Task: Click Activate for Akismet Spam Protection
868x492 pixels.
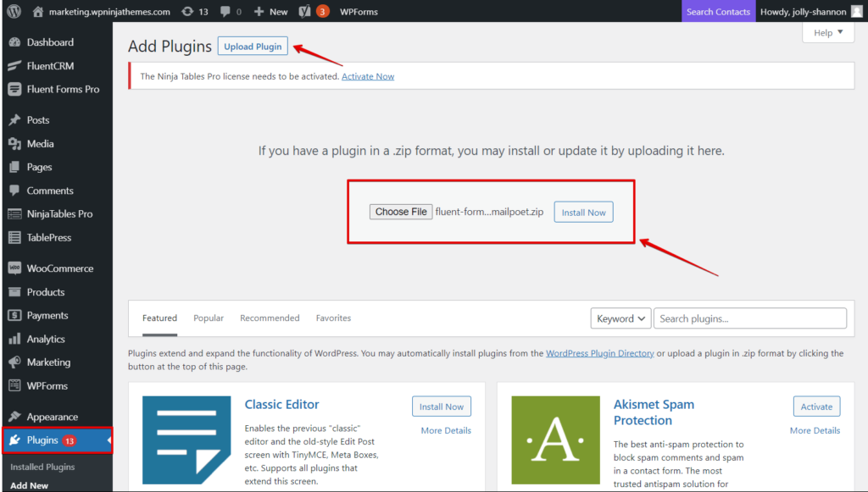Action: (x=816, y=406)
